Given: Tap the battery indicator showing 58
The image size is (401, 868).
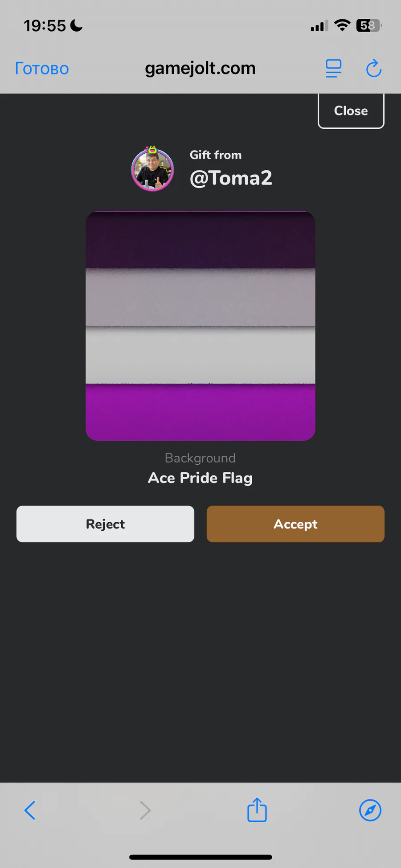Looking at the screenshot, I should tap(369, 25).
